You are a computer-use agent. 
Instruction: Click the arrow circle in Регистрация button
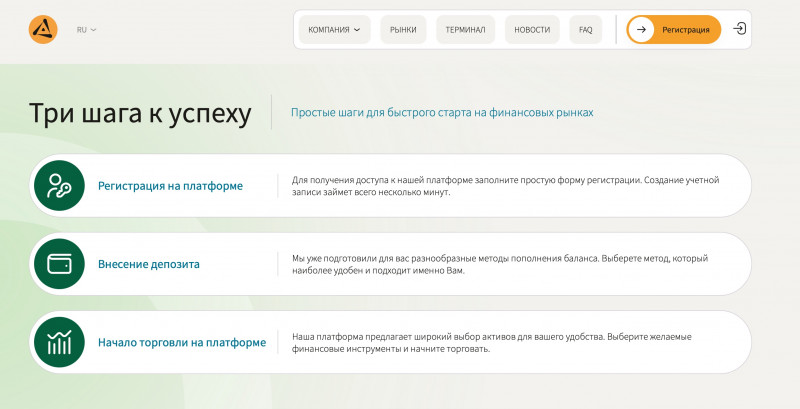641,30
